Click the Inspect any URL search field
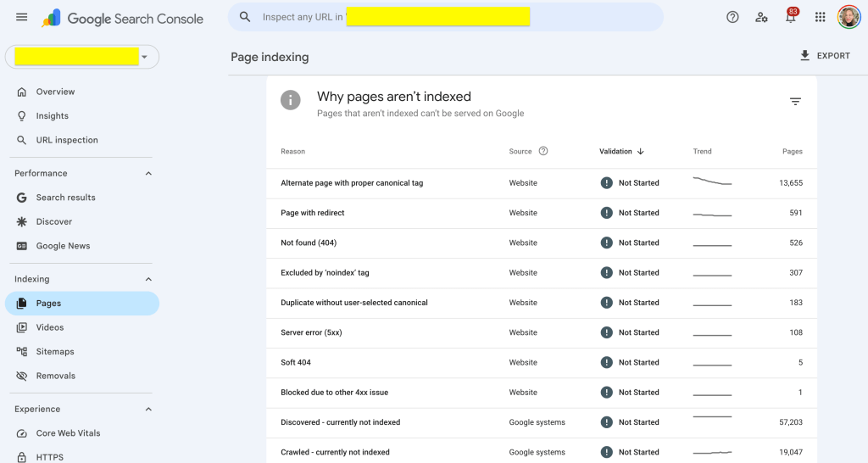 coord(446,17)
